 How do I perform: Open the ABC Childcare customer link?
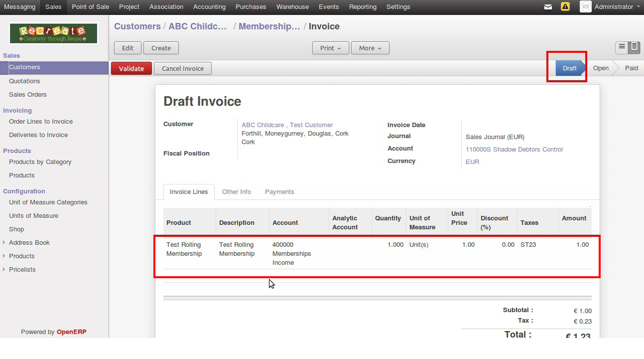pyautogui.click(x=262, y=125)
